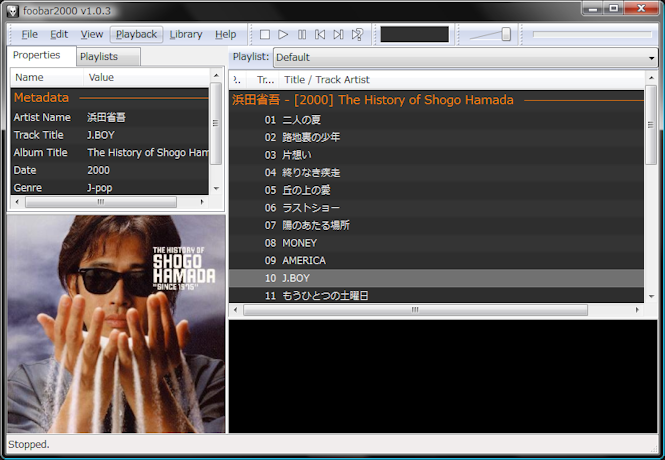Collapse the Metadata group header

pyautogui.click(x=110, y=98)
